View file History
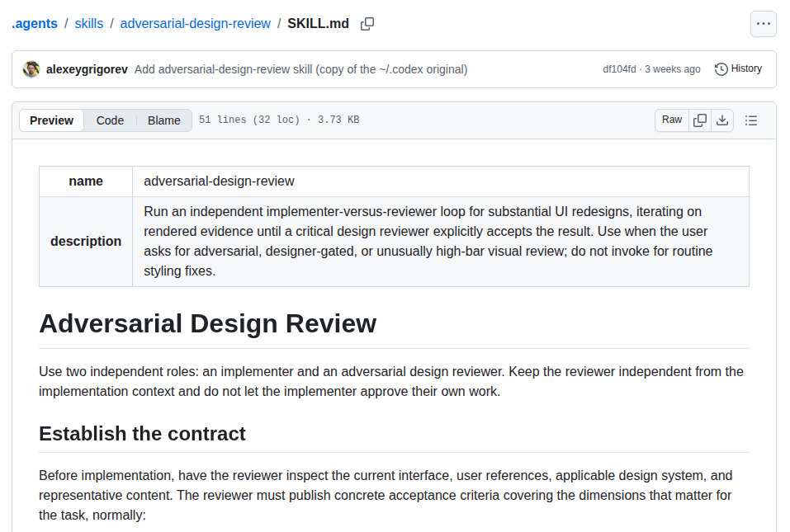 [x=738, y=68]
